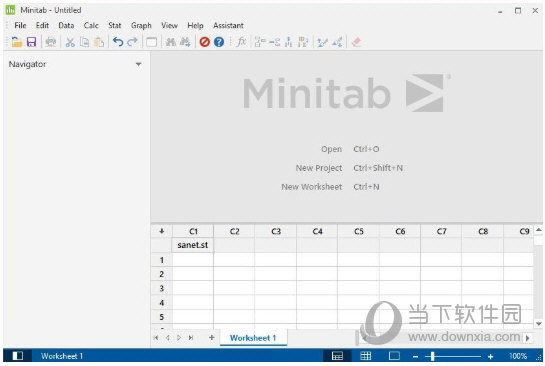Open the Help menu
Screen dimensions: 545x366
point(195,25)
